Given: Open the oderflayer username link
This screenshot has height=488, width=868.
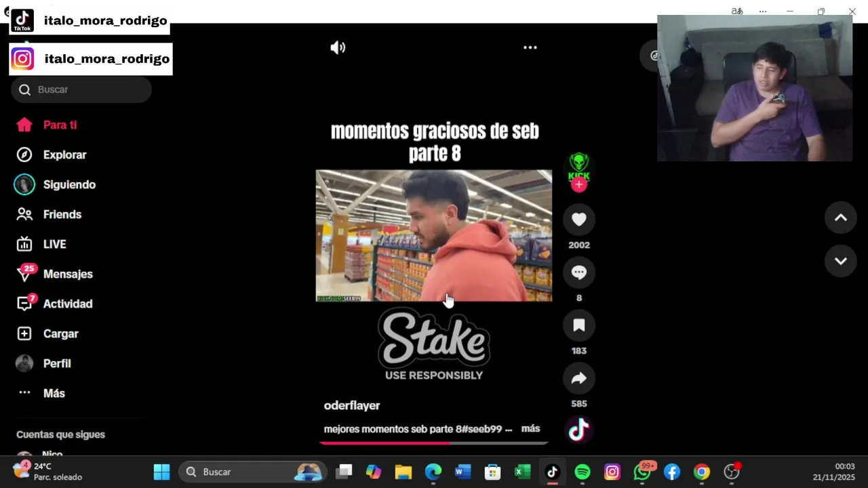Looking at the screenshot, I should (x=352, y=405).
